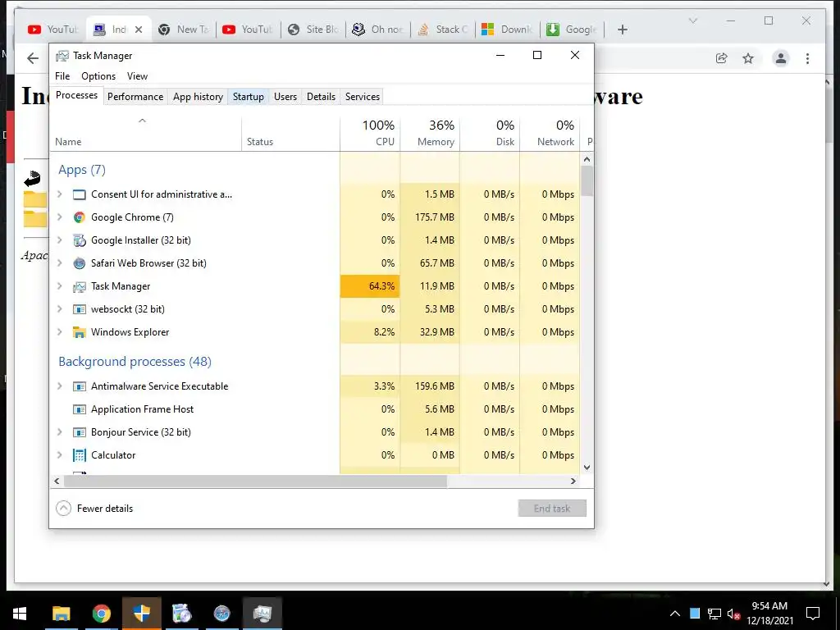Go back in the Chrome browser
This screenshot has width=840, height=630.
(33, 58)
